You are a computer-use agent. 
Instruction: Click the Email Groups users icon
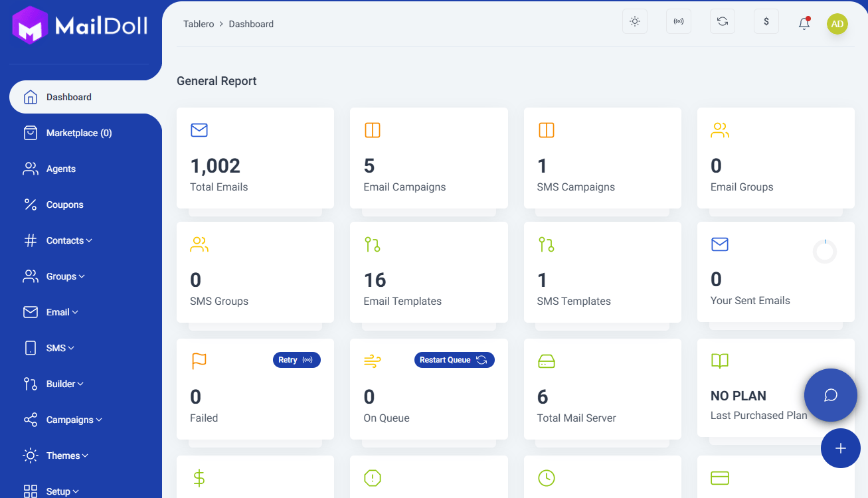(720, 130)
